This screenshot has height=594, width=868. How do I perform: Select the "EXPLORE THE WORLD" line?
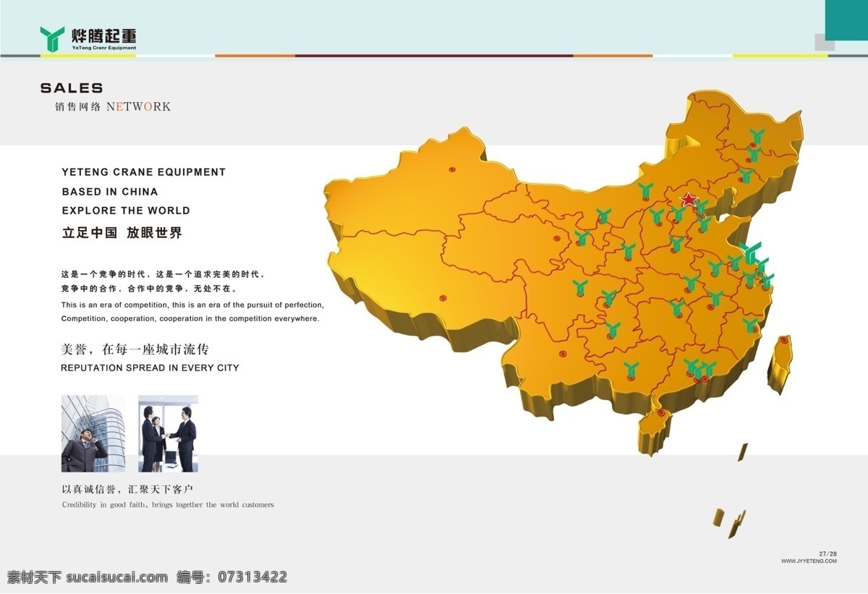[x=126, y=211]
